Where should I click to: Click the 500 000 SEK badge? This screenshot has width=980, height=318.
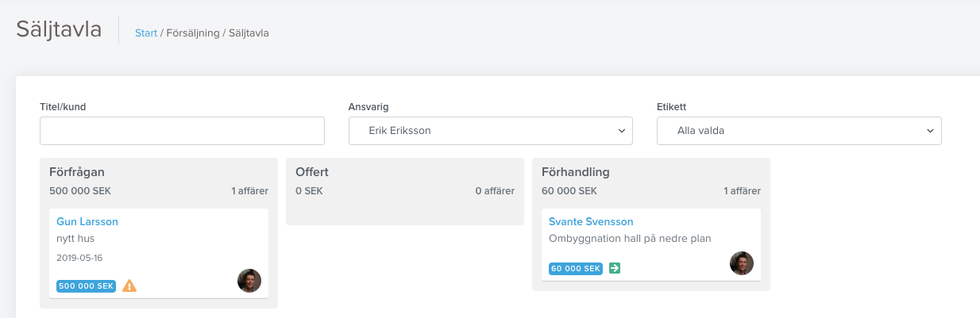(x=87, y=286)
